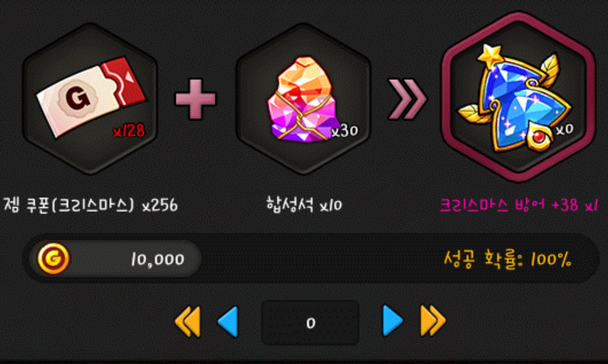
Task: Click the 크리스마스 방어 +38 x1 label
Action: pyautogui.click(x=519, y=205)
